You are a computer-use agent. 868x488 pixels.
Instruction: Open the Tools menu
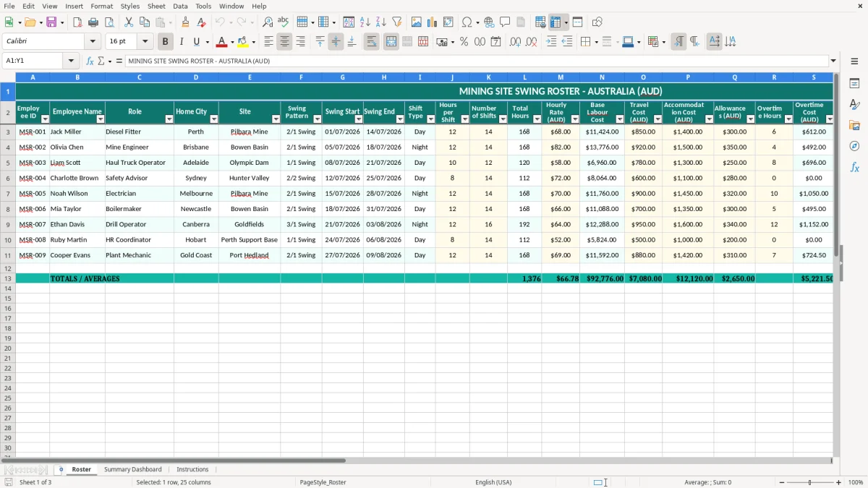tap(203, 6)
